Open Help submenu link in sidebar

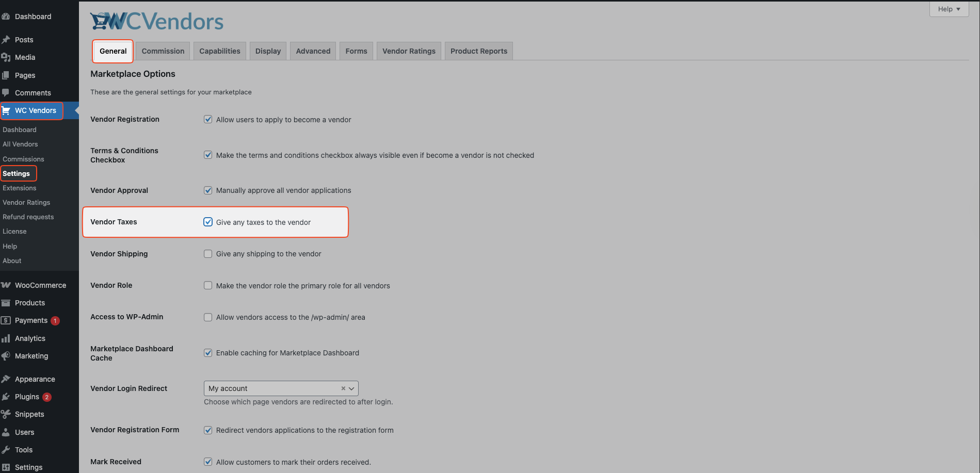point(10,246)
